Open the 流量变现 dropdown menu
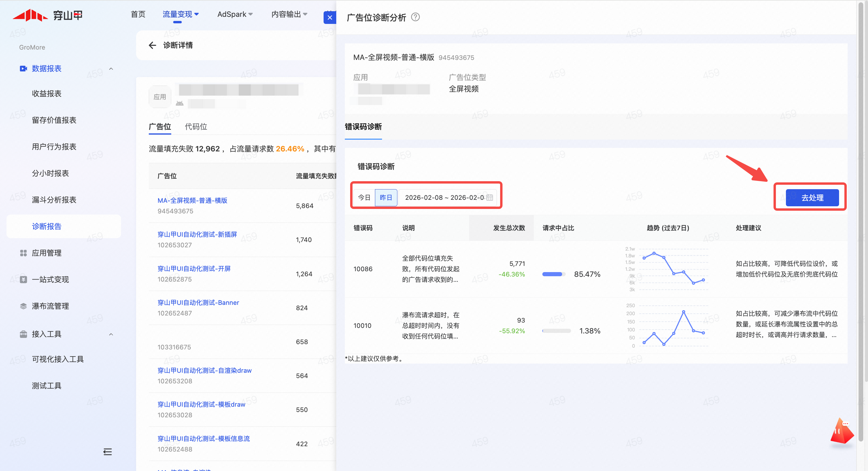 (x=181, y=14)
